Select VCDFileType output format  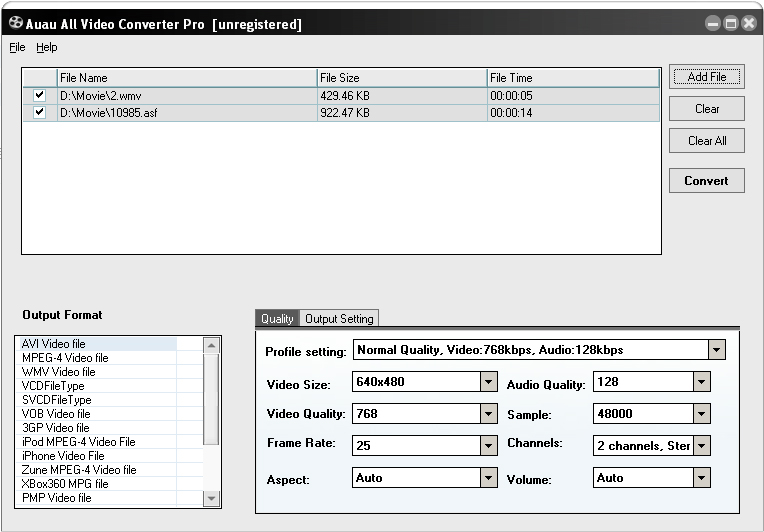click(x=96, y=386)
